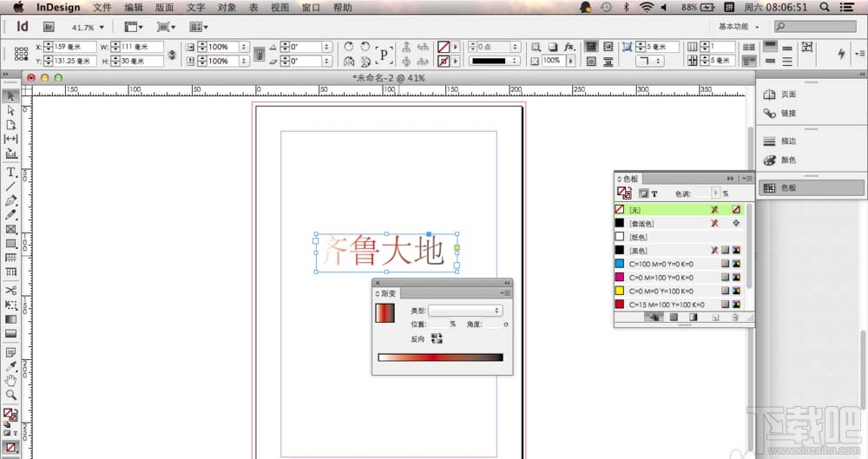Select the Gradient Feather tool

tap(10, 334)
